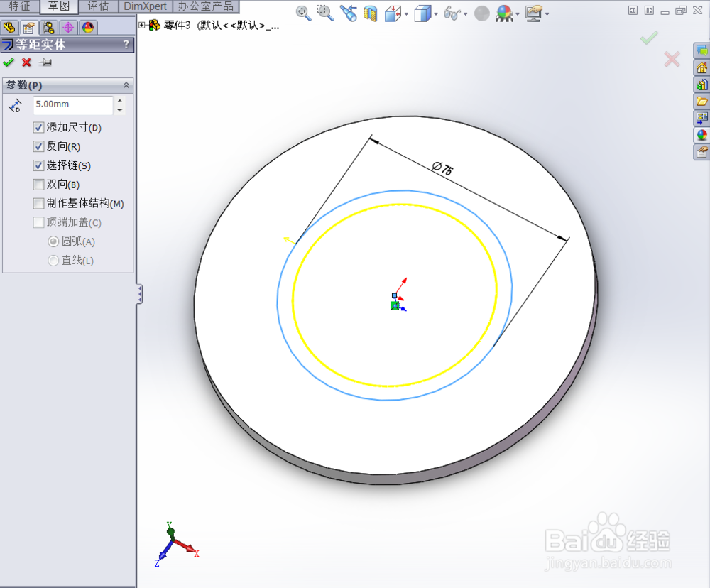Open Hide/Show Items dropdown arrow
The width and height of the screenshot is (710, 588).
[465, 14]
